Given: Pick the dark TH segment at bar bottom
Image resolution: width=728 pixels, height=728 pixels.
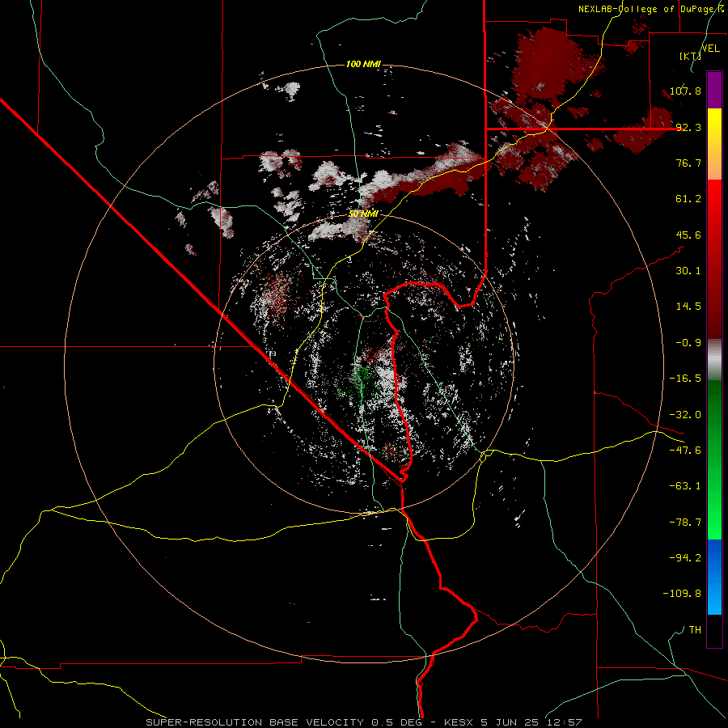Looking at the screenshot, I should point(714,630).
